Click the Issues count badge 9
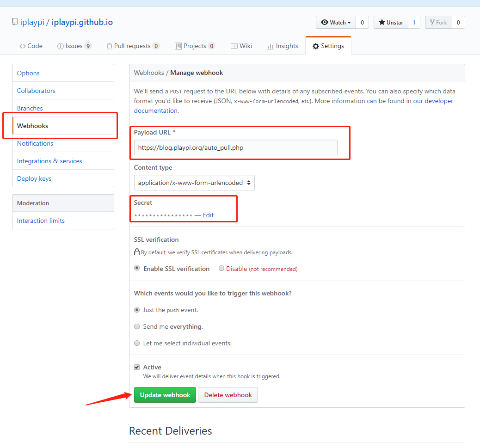Screen dimensions: 480x448 point(88,46)
